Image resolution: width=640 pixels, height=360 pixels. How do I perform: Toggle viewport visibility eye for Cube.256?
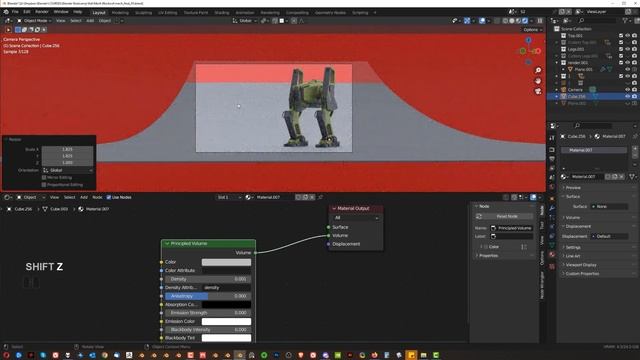(628, 96)
